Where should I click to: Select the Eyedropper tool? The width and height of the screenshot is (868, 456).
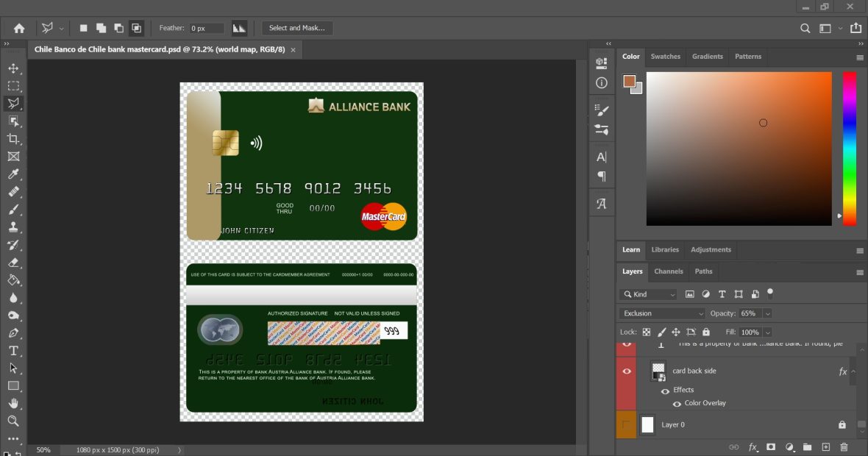13,174
